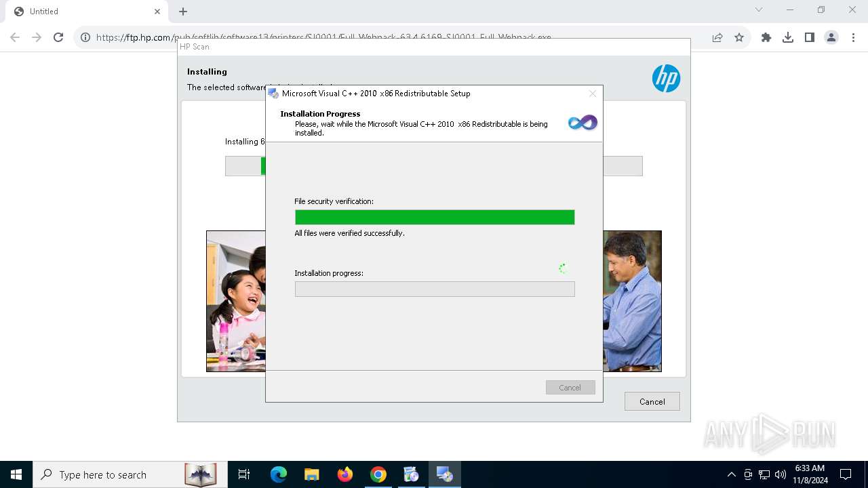Click the HP logo in HP Scan installer
The height and width of the screenshot is (488, 868).
tap(666, 79)
